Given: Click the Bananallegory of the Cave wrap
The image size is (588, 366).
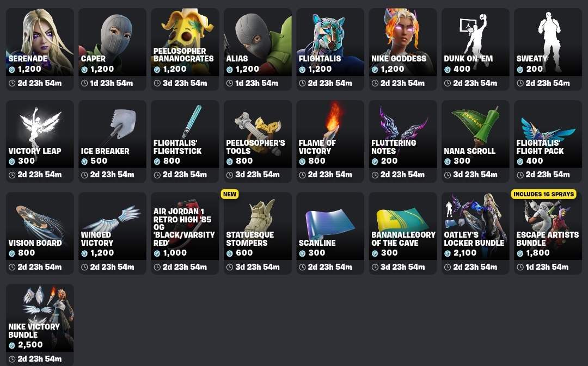Looking at the screenshot, I should click(x=403, y=233).
